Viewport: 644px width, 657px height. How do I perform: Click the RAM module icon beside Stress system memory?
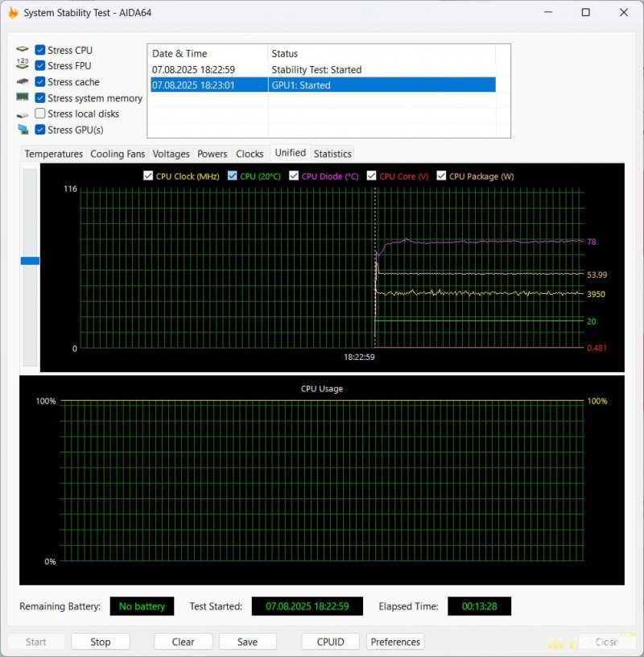coord(23,97)
